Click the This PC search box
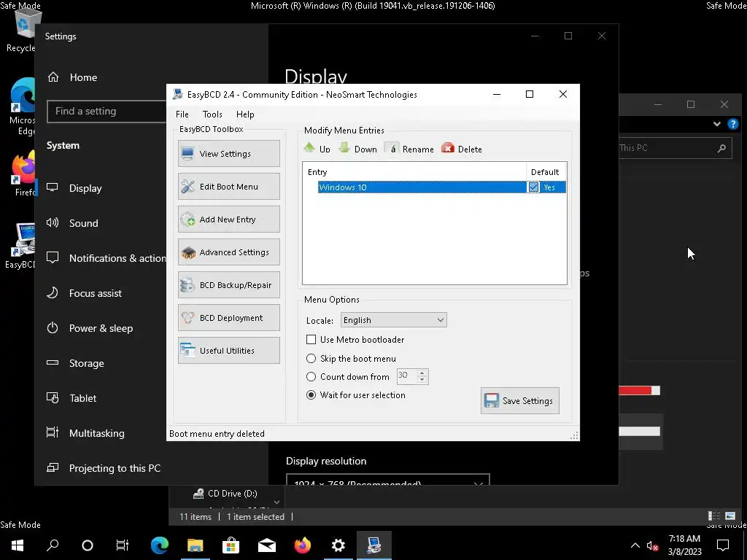The image size is (747, 560). click(x=675, y=147)
